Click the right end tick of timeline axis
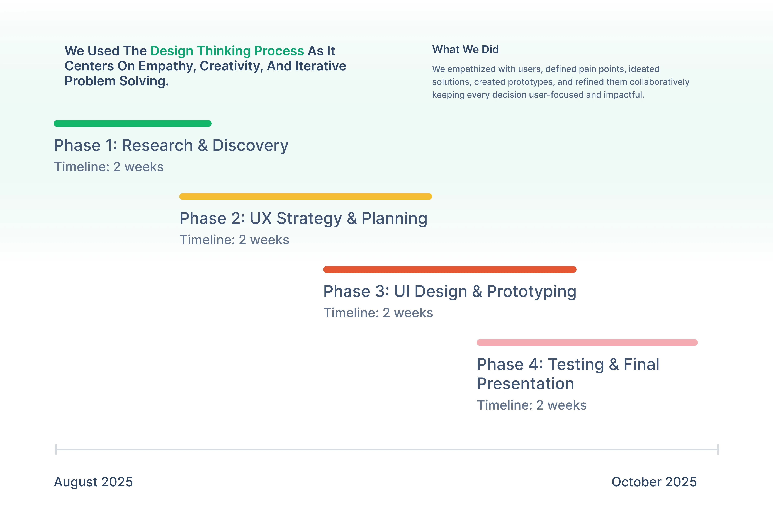This screenshot has height=532, width=773. (x=718, y=449)
